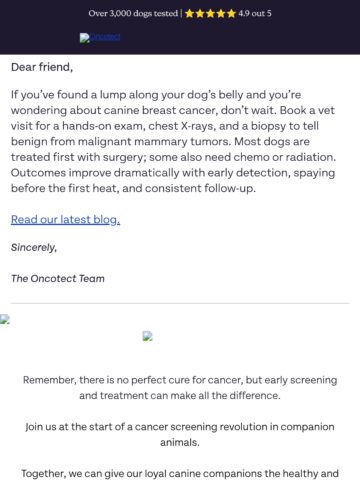Click the Remember no perfect cure paragraph
The width and height of the screenshot is (360, 480).
(180, 388)
